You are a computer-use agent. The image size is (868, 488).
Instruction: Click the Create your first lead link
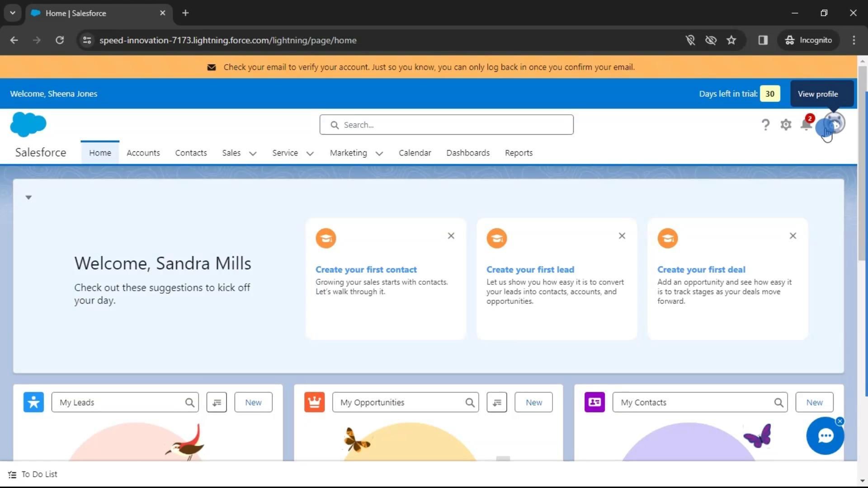pyautogui.click(x=530, y=270)
